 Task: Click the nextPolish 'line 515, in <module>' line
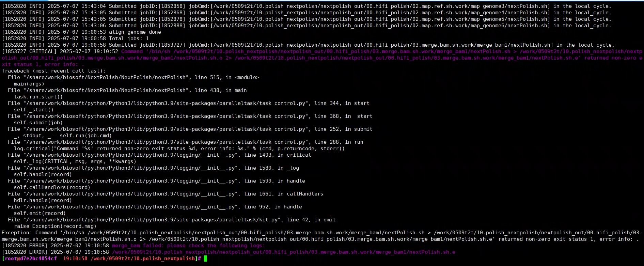coord(133,77)
